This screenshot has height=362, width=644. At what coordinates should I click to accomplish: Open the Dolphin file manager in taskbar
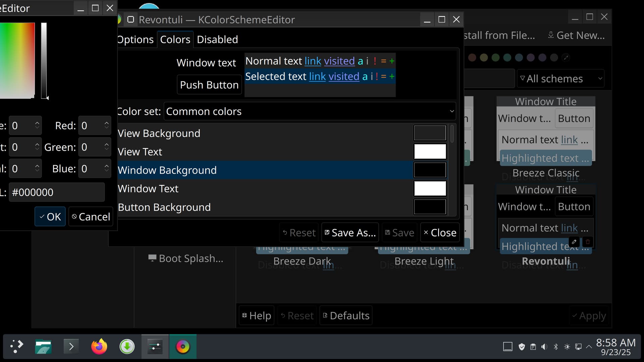click(43, 347)
